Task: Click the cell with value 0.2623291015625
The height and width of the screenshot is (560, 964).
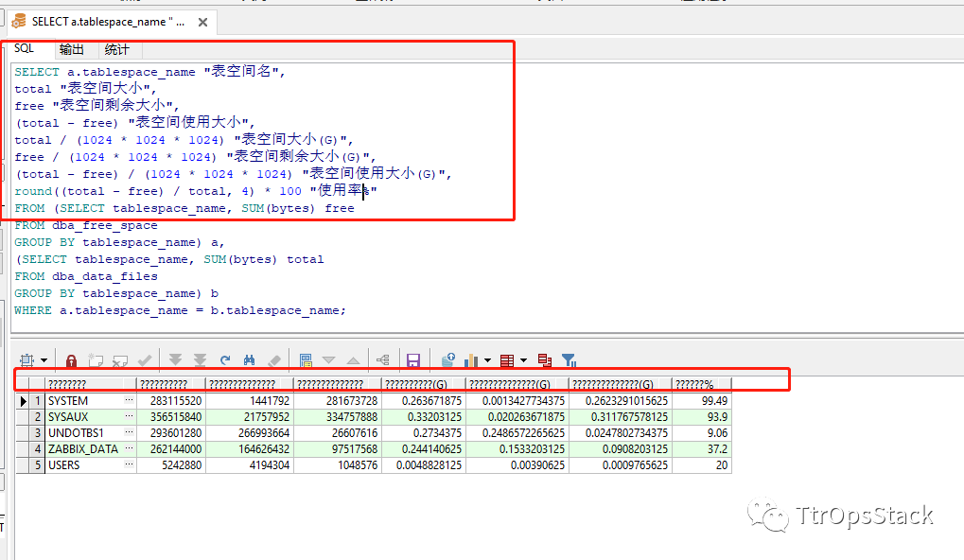Action: 621,401
